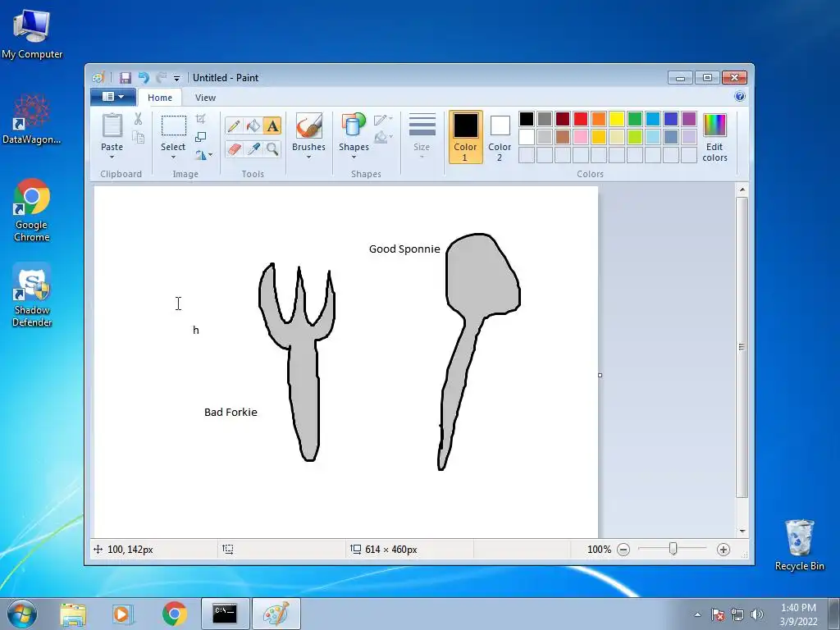Select the Magnifier tool

(x=272, y=148)
